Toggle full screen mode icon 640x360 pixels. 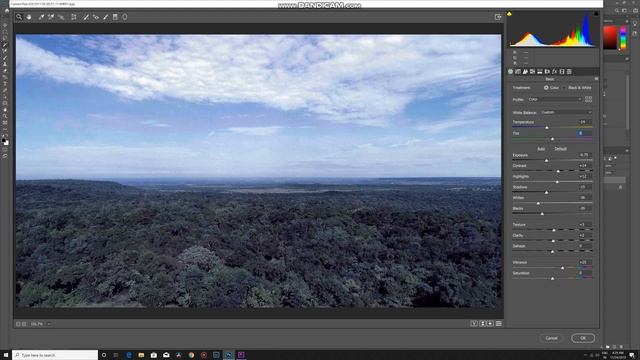pyautogui.click(x=498, y=17)
